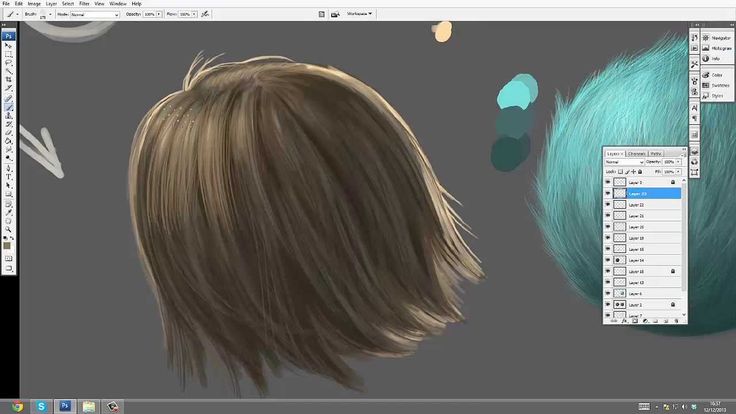
Task: Hide Layer 14 with its eye icon
Action: (608, 260)
